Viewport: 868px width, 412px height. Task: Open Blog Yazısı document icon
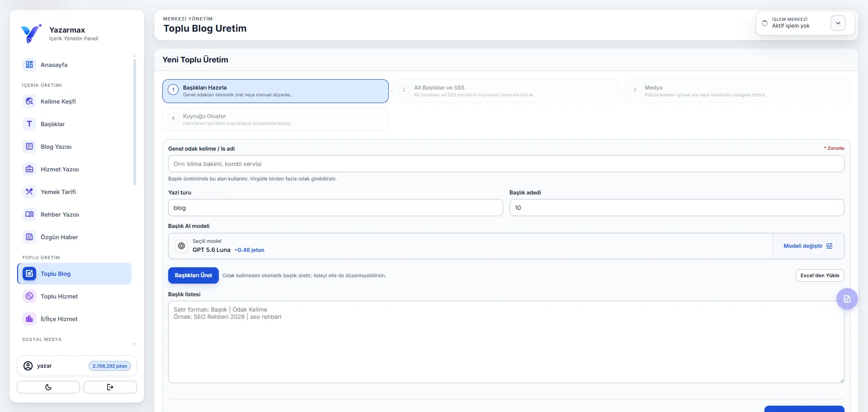pos(29,147)
